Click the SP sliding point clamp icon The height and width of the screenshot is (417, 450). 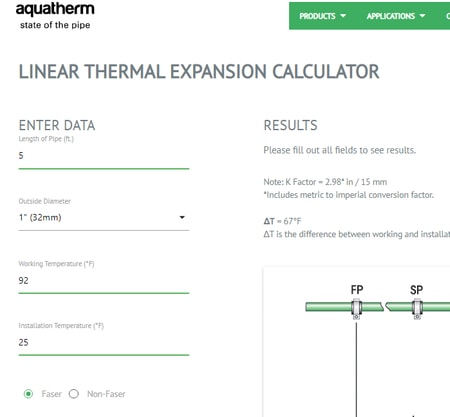click(x=417, y=309)
